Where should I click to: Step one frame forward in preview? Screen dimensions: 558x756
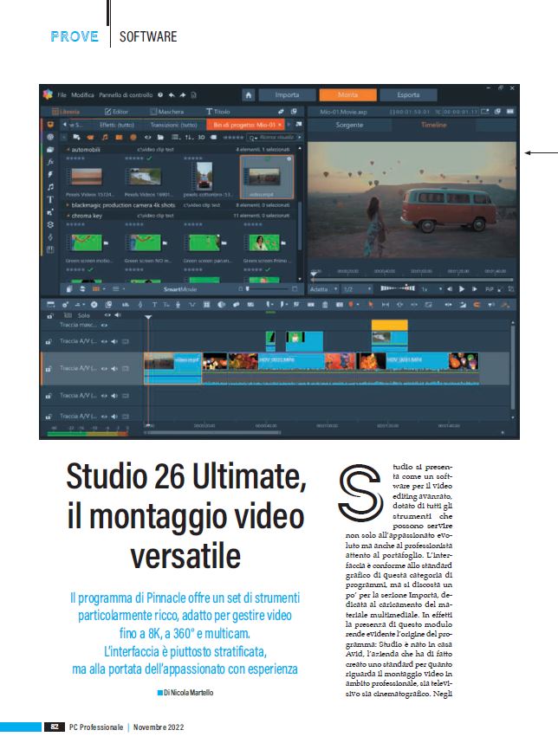click(x=474, y=289)
